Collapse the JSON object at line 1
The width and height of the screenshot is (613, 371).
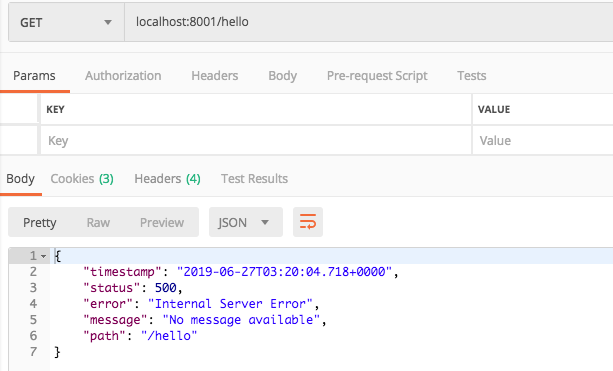tap(43, 256)
